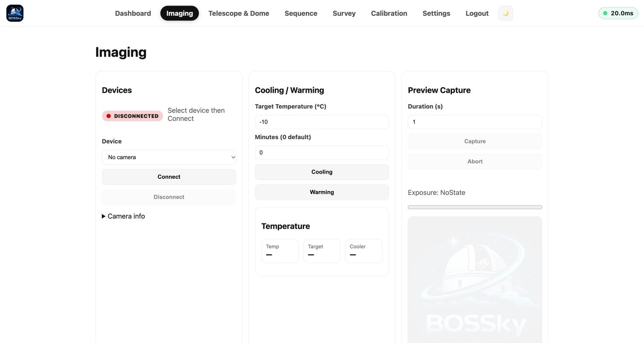Click the green latency status indicator

(x=618, y=13)
